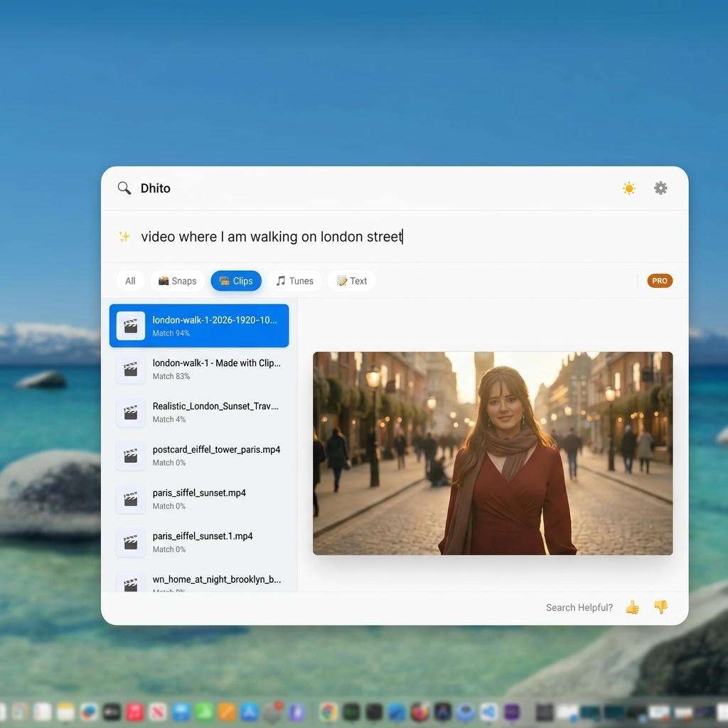
Task: Click the Match 4% label
Action: point(169,419)
